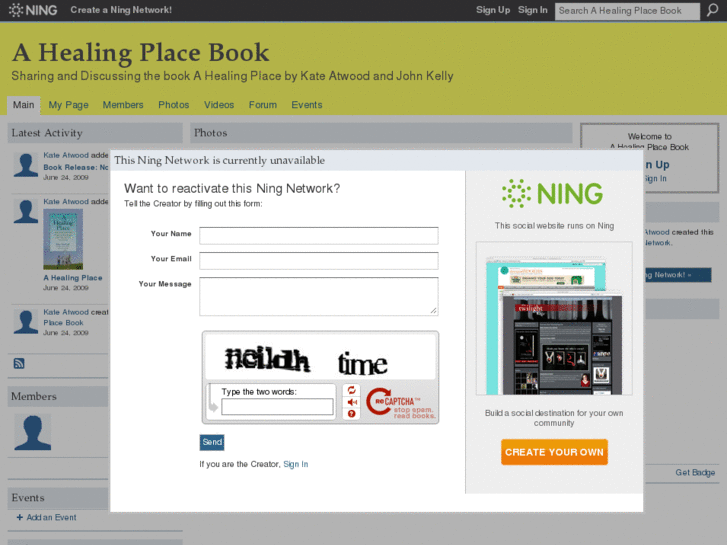Click Sign In in top bar
The height and width of the screenshot is (545, 727).
pyautogui.click(x=533, y=10)
